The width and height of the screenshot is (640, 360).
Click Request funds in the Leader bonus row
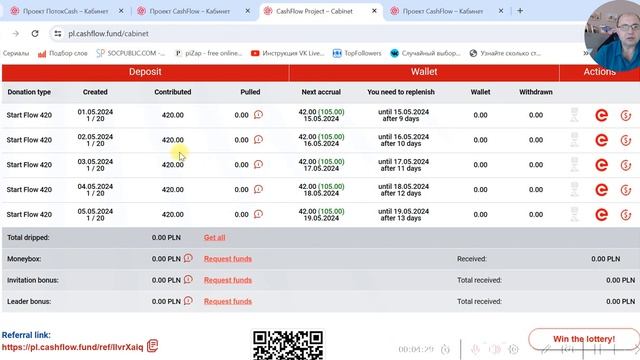(x=228, y=301)
